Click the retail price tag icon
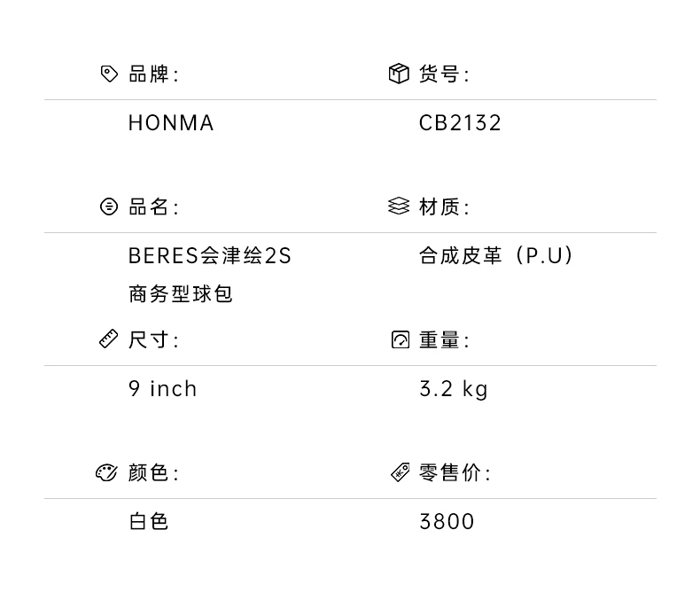Screen dimensions: 700x600 point(401,472)
